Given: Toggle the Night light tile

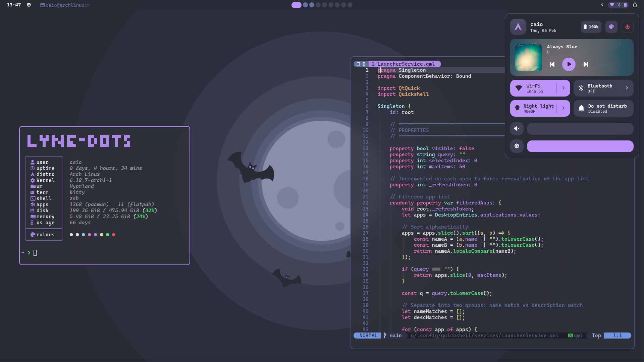Looking at the screenshot, I should (533, 108).
